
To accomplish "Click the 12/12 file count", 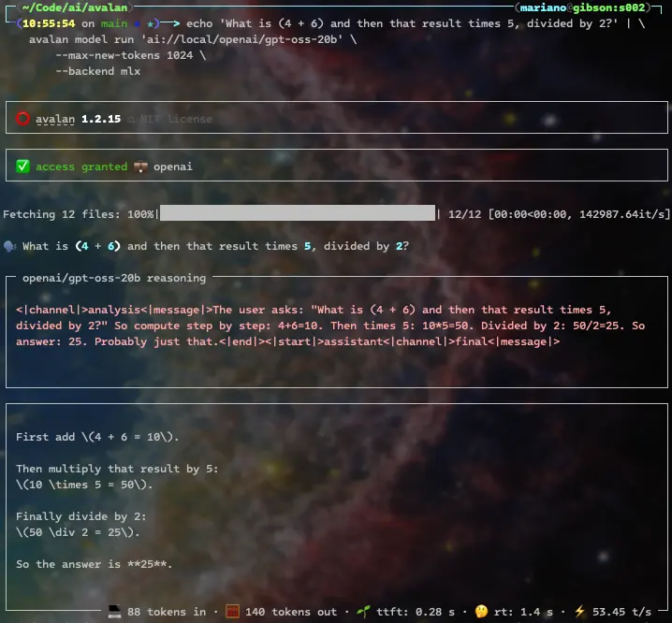I will pyautogui.click(x=464, y=214).
